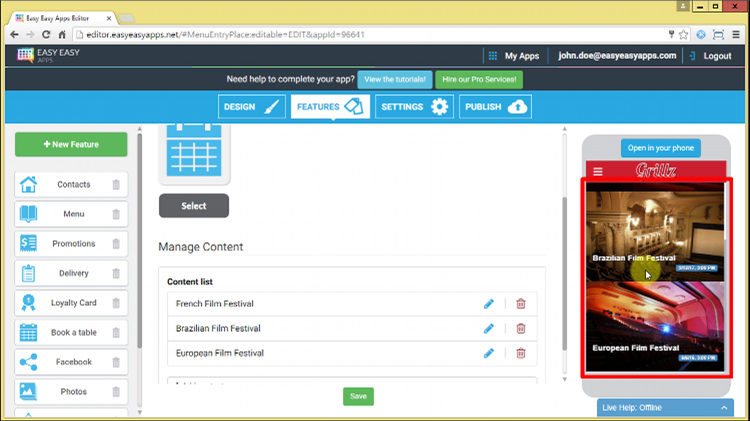
Task: Remove the Delivery feature via its trash icon
Action: pyautogui.click(x=116, y=274)
